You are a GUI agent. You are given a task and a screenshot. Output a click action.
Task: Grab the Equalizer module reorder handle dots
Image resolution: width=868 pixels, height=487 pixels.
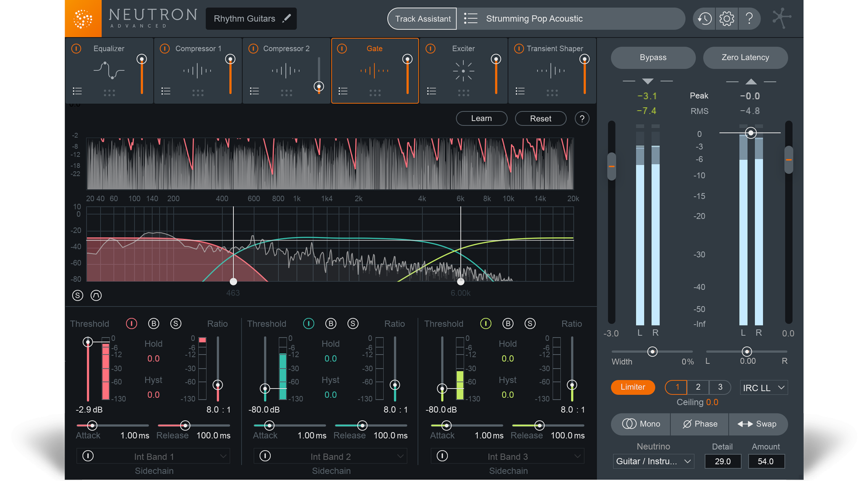coord(109,93)
